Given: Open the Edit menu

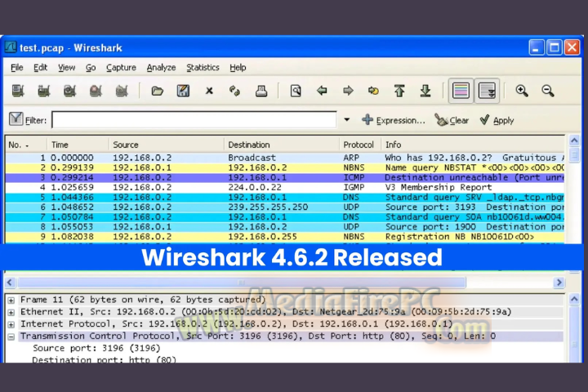Looking at the screenshot, I should [40, 68].
